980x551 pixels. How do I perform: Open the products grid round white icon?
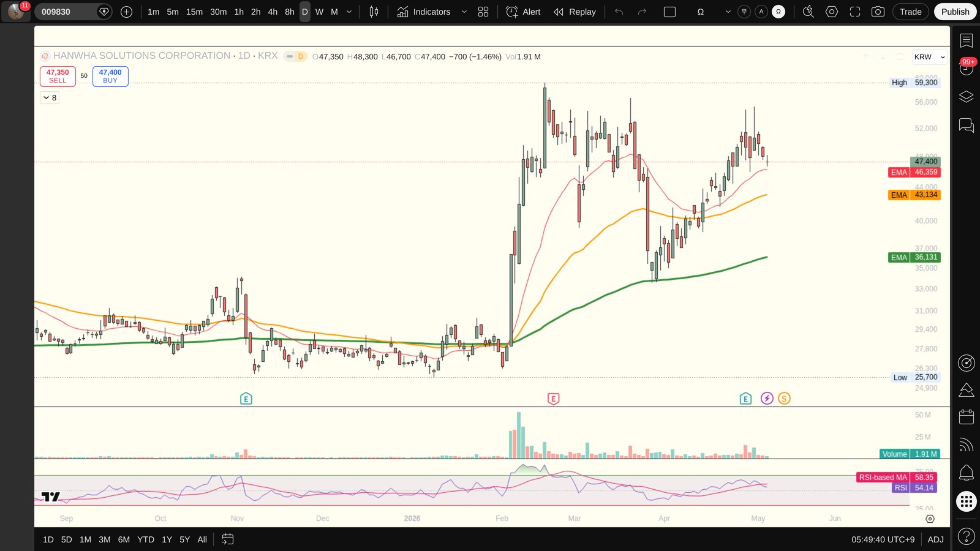[967, 501]
